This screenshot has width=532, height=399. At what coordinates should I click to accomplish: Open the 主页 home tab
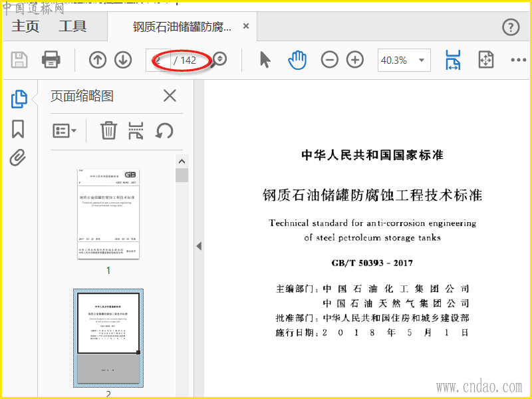25,26
